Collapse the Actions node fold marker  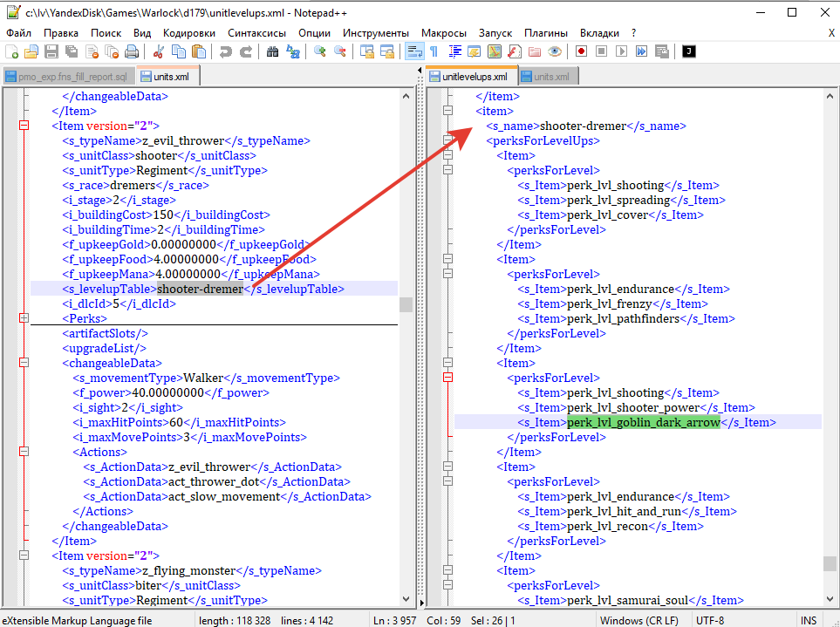click(x=24, y=452)
